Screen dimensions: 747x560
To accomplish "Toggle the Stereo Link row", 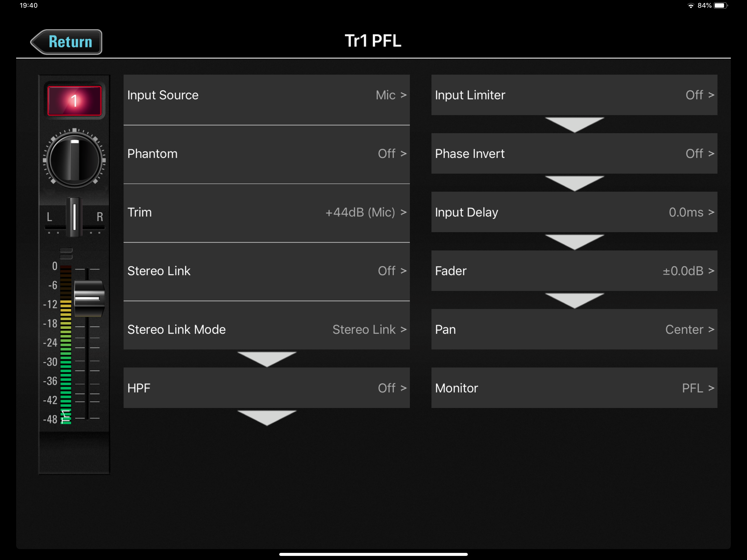I will coord(266,271).
